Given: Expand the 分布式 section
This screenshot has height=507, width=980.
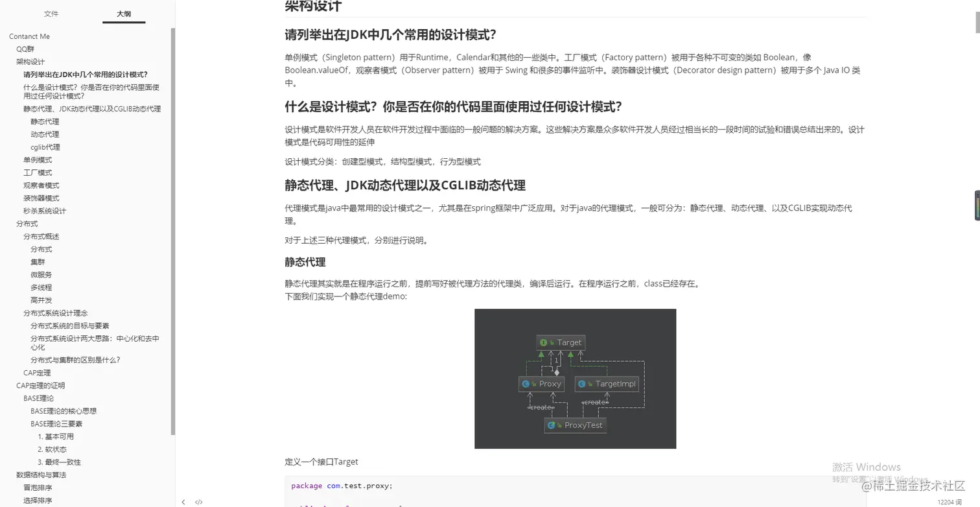Looking at the screenshot, I should click(27, 223).
